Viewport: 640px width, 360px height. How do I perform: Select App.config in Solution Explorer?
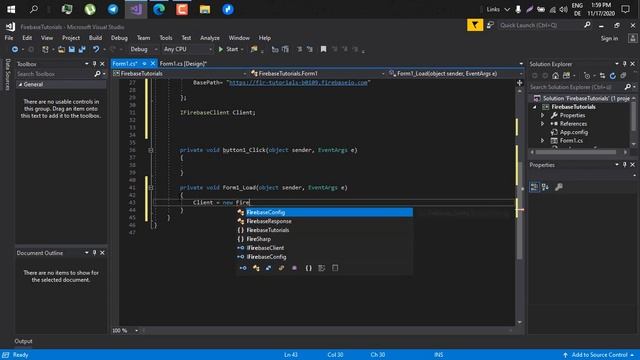[573, 132]
